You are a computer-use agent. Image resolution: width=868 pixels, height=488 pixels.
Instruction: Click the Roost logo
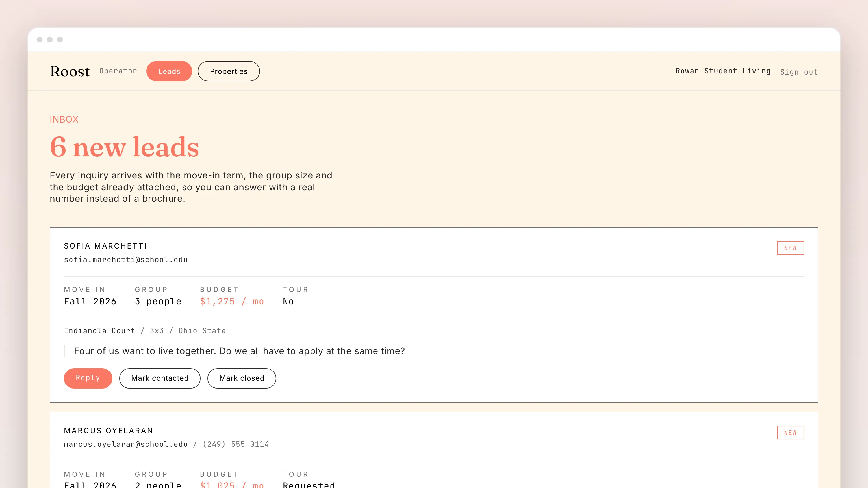[70, 71]
